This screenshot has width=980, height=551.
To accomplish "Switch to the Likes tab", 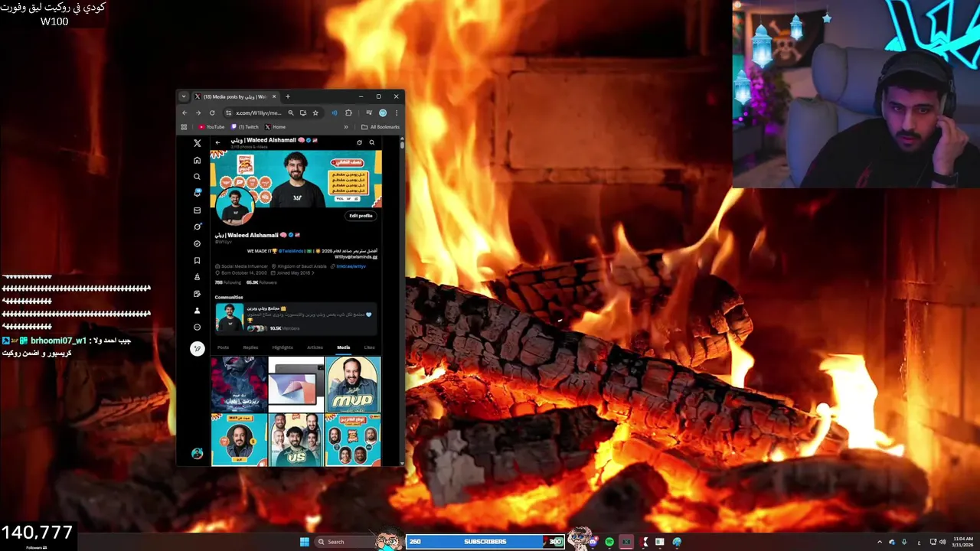I will click(370, 347).
